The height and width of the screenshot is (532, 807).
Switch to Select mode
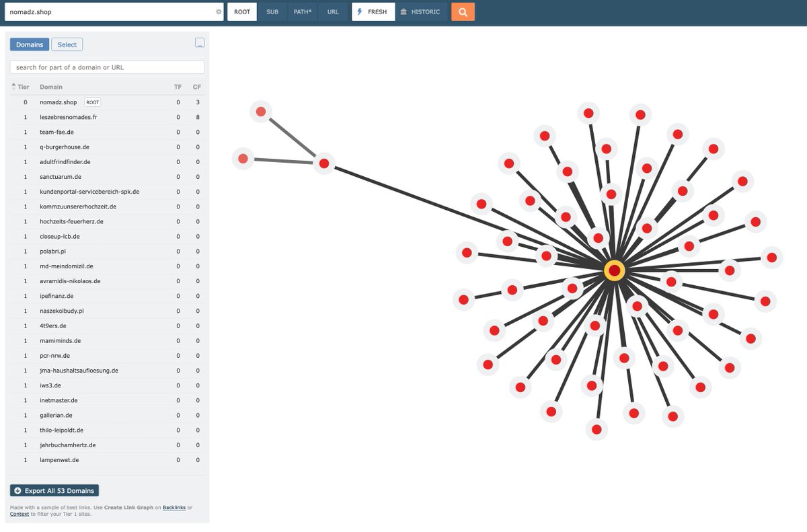67,44
